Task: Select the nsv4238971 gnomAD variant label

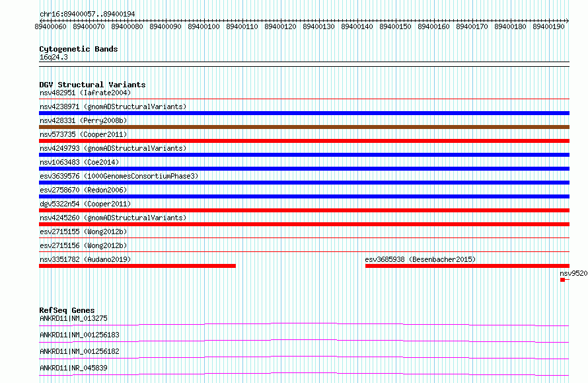Action: (113, 106)
